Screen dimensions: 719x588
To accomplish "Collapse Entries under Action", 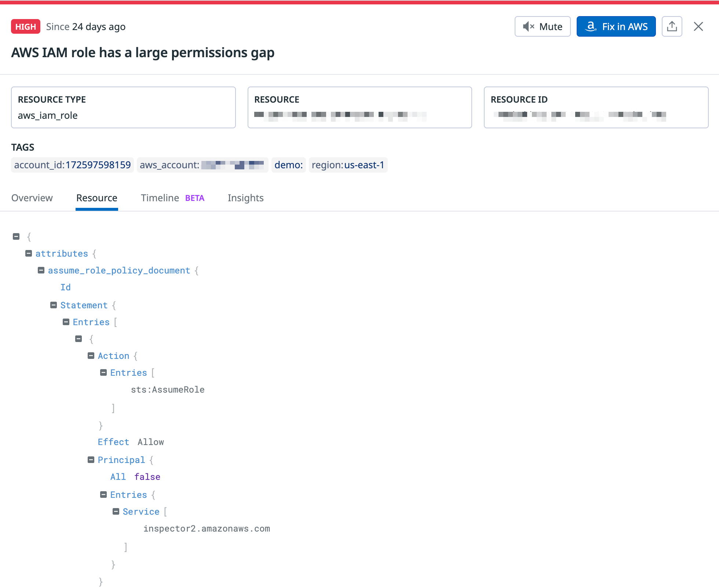I will pyautogui.click(x=103, y=372).
